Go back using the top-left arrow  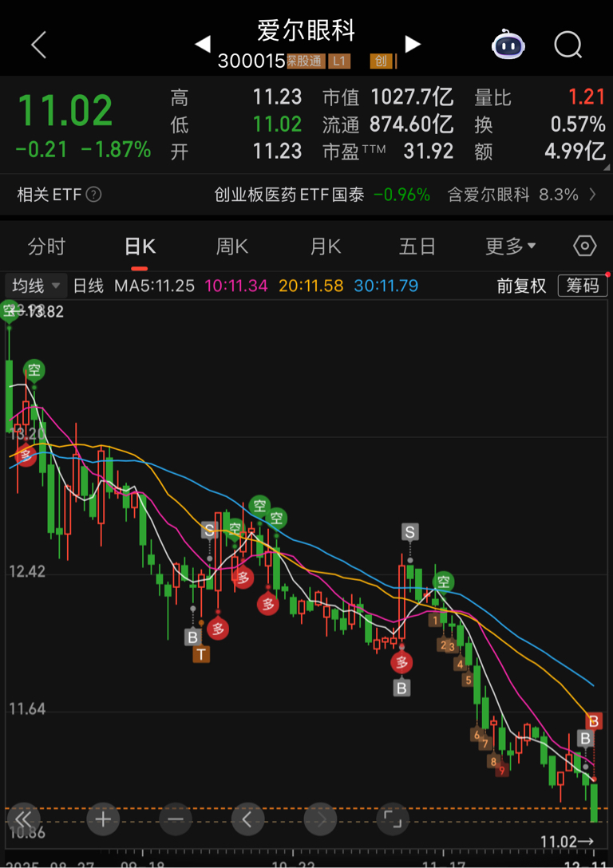click(x=39, y=45)
